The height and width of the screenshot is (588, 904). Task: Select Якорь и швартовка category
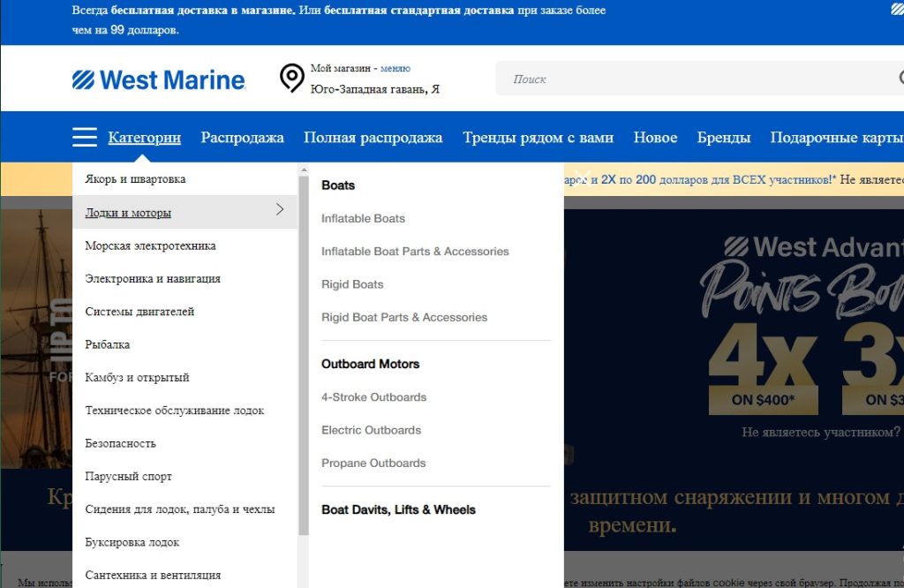pyautogui.click(x=135, y=178)
